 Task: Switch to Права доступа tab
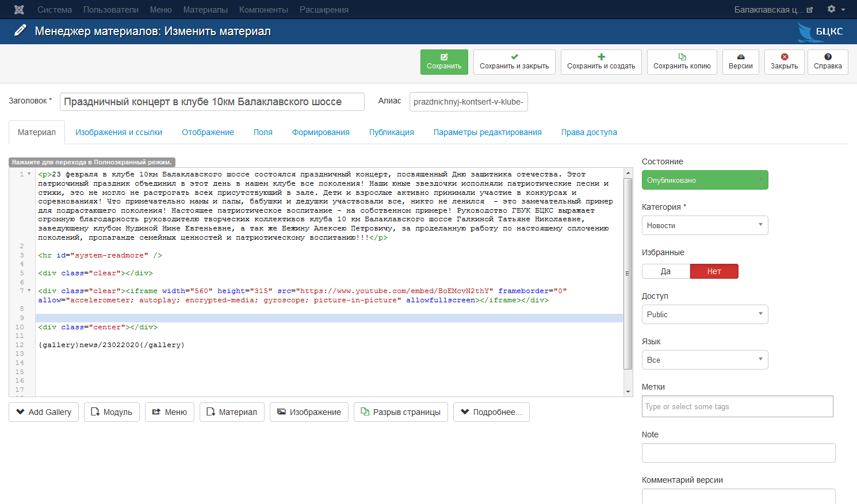589,132
